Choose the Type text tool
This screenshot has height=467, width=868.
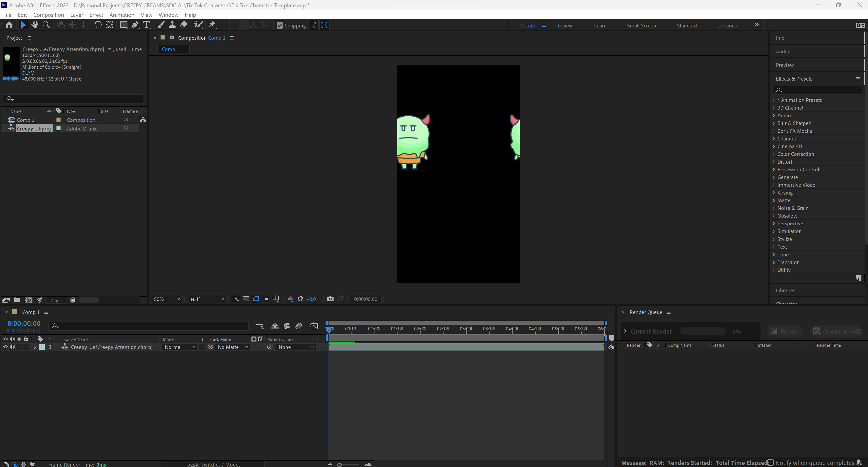(146, 25)
